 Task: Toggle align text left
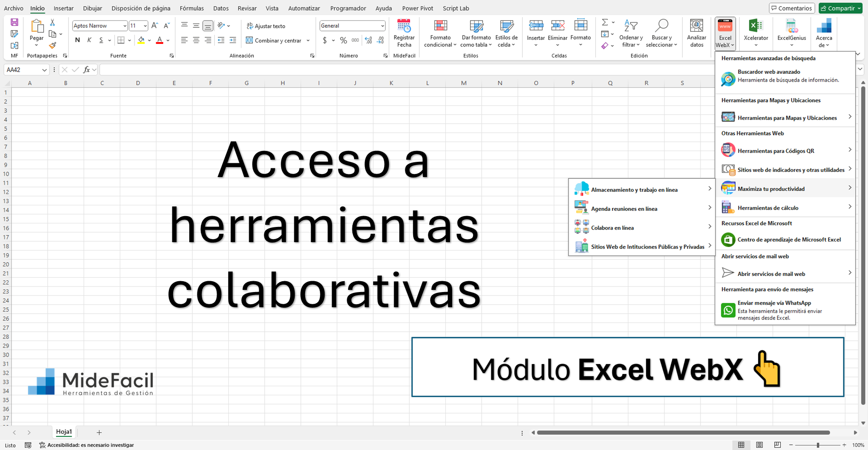(x=184, y=40)
